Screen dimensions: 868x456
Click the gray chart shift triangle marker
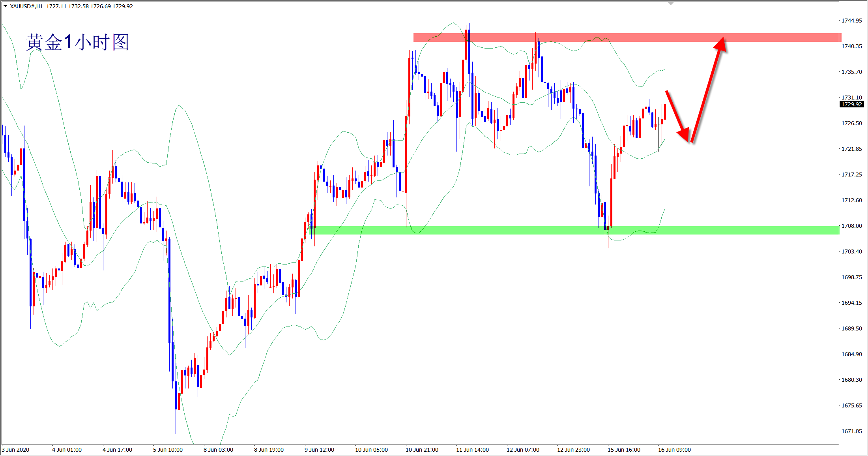671,4
